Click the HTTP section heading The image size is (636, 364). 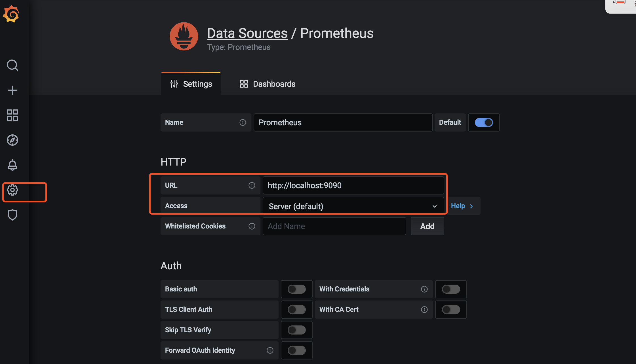click(x=174, y=162)
